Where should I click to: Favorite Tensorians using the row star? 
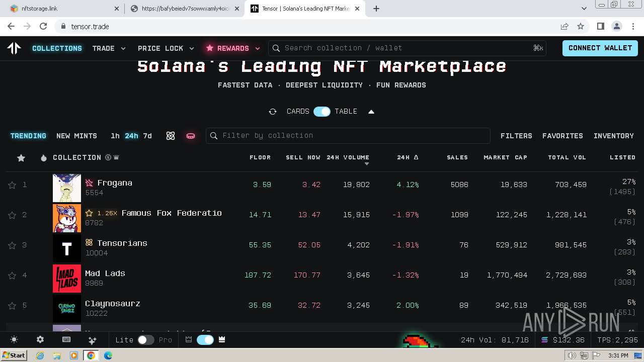pyautogui.click(x=12, y=245)
